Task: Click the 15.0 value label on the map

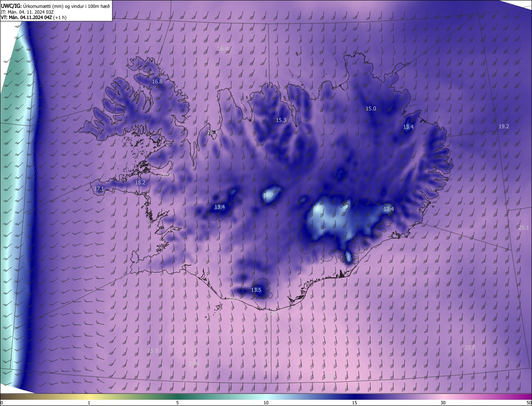Action: click(x=371, y=109)
